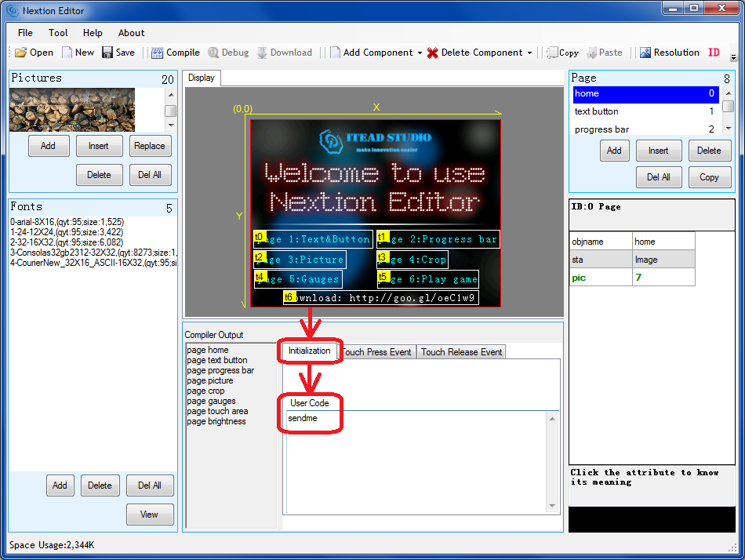Click Add Component in toolbar
Image resolution: width=745 pixels, height=560 pixels.
click(x=372, y=53)
